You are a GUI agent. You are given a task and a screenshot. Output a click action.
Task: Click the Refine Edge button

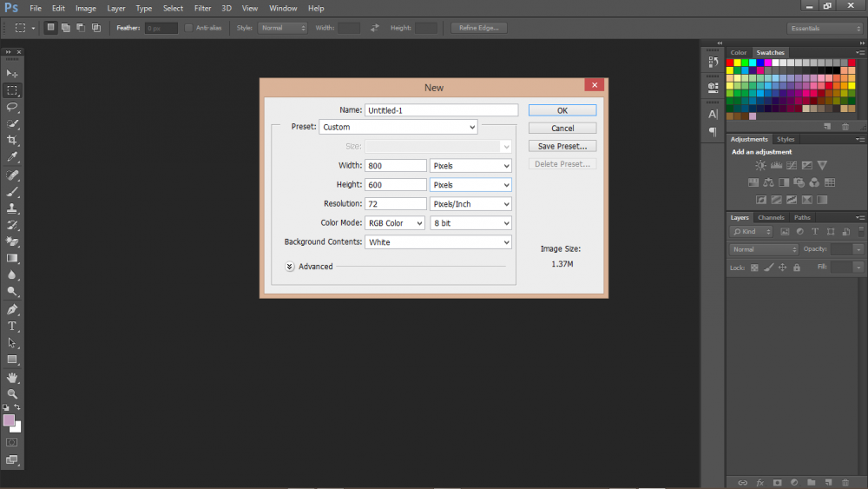(x=479, y=28)
